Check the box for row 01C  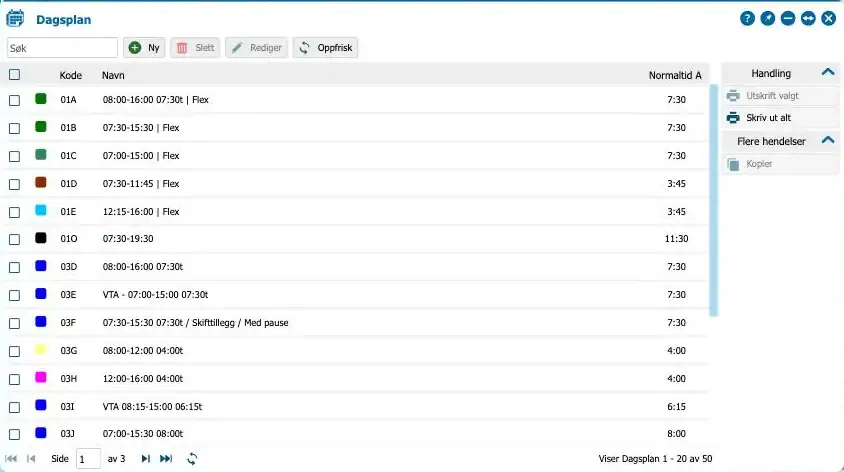pyautogui.click(x=15, y=156)
